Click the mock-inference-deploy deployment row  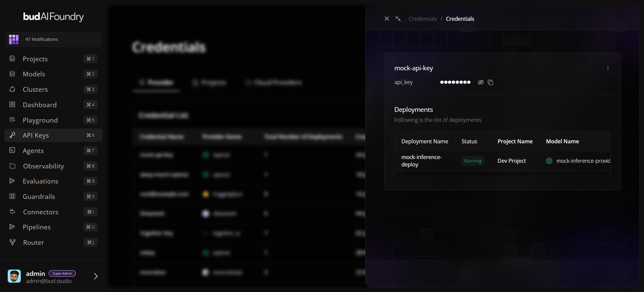(x=502, y=161)
